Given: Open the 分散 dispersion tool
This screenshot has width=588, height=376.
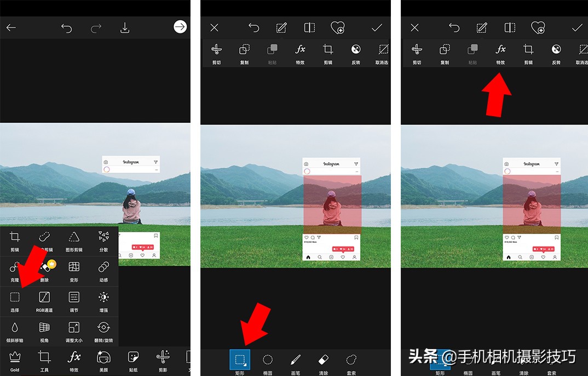Looking at the screenshot, I should [x=103, y=241].
